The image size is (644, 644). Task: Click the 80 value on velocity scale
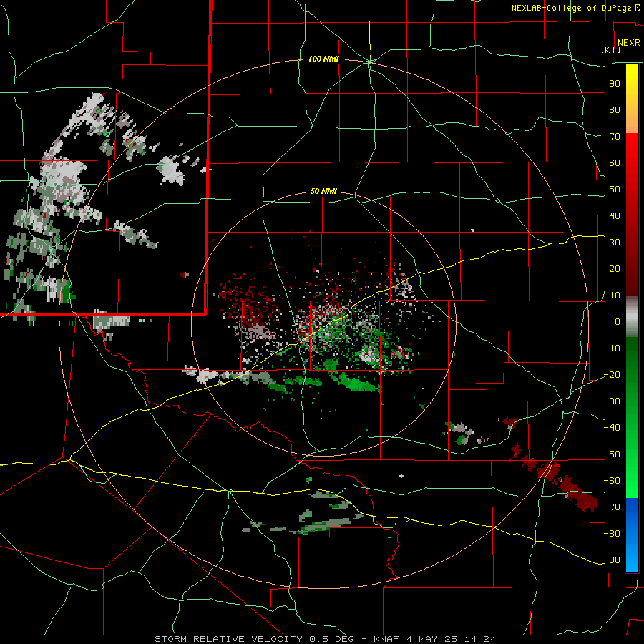point(615,110)
